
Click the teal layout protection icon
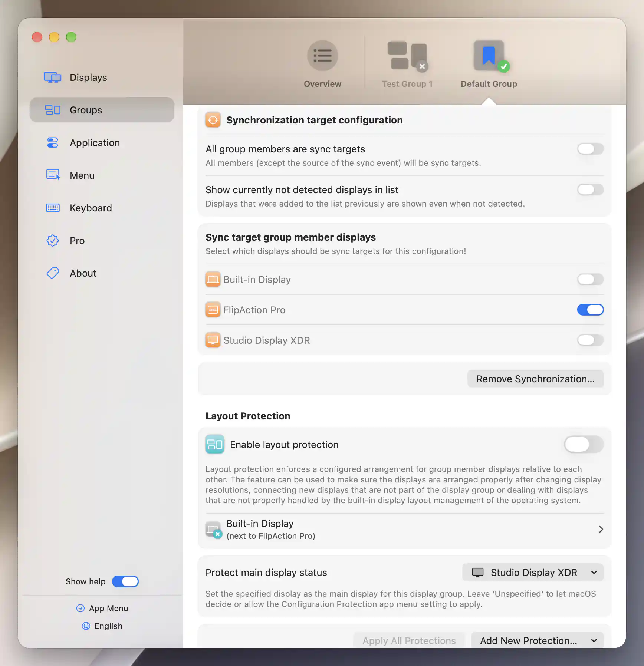click(x=215, y=444)
